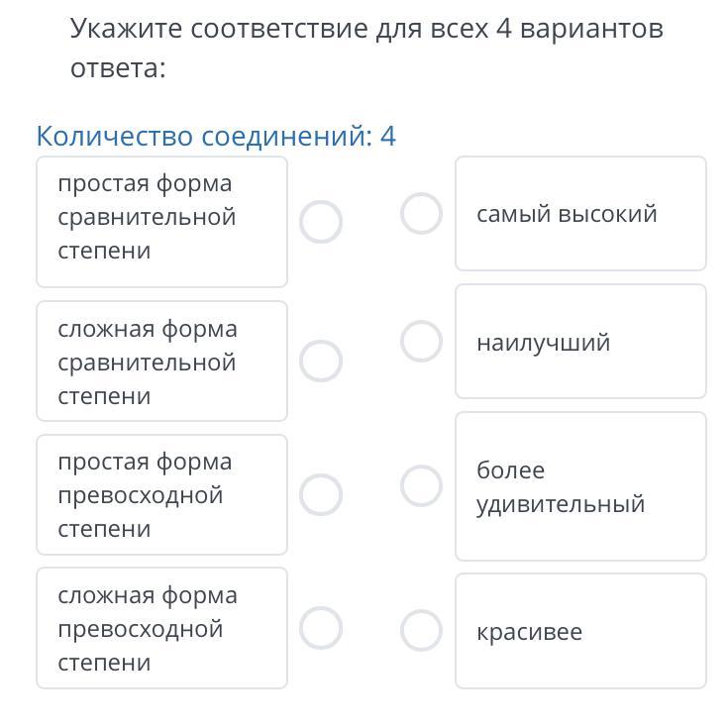The height and width of the screenshot is (728, 728).
Task: Select radio circle beside 'сложная форма сравнительной степени'
Action: (320, 361)
